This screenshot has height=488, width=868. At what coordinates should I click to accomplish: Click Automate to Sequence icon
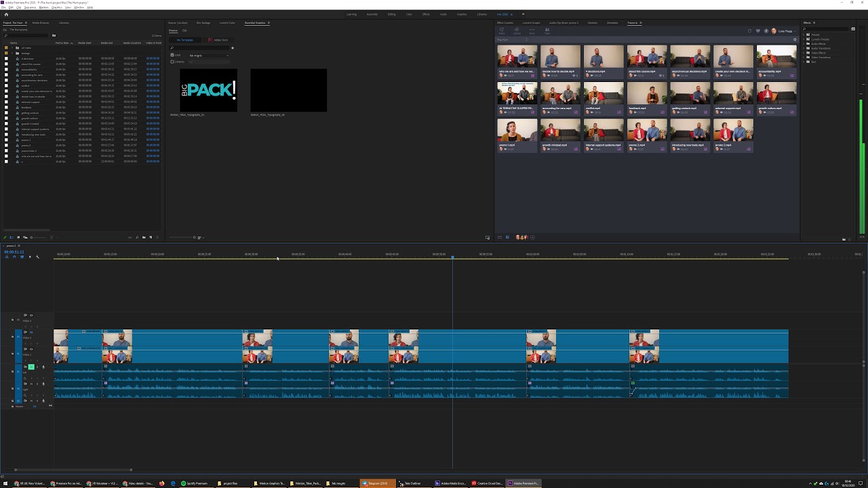(x=130, y=237)
